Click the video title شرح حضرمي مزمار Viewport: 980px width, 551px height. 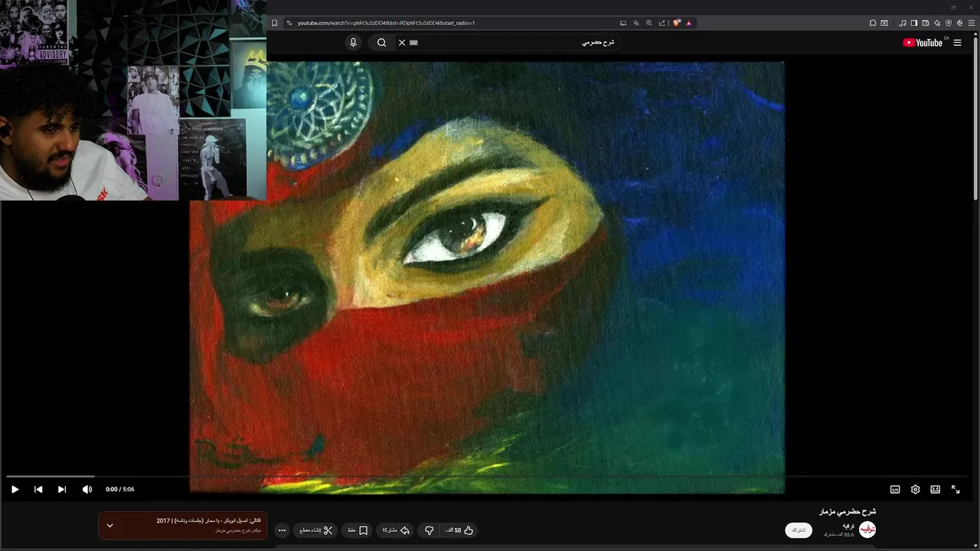point(848,511)
